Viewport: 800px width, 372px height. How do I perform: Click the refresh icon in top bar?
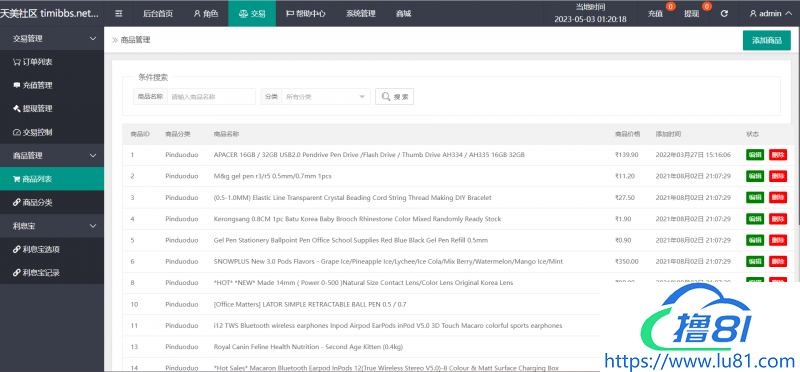click(724, 14)
